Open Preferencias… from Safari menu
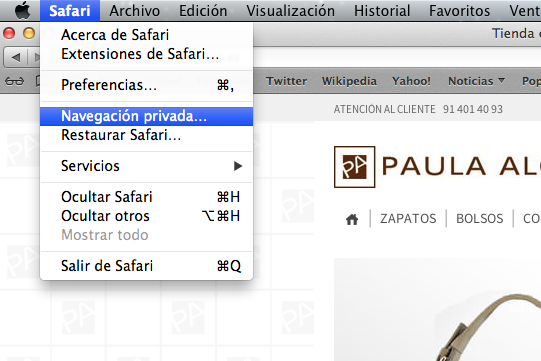Image resolution: width=541 pixels, height=361 pixels. pos(147,85)
